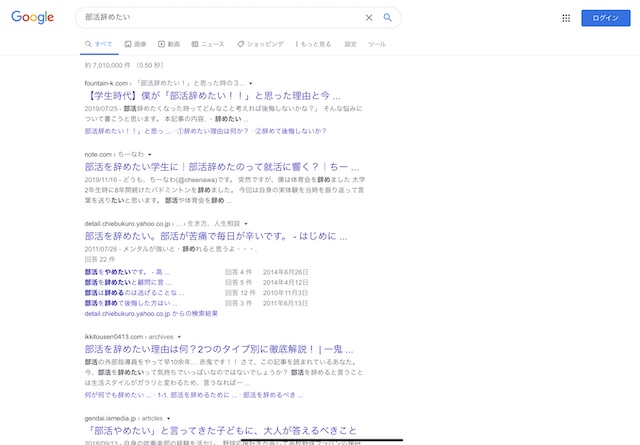Open the 設定 menu
This screenshot has width=640, height=445.
click(x=350, y=44)
